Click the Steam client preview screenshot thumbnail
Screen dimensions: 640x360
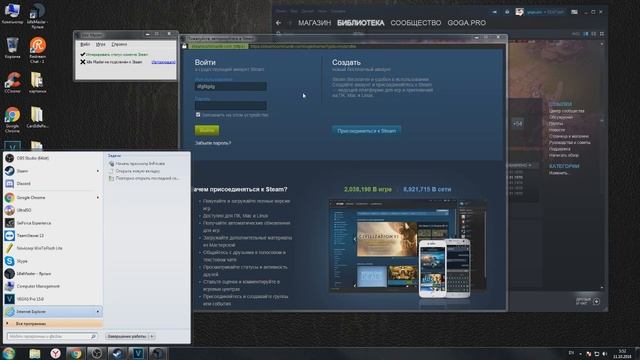tap(407, 246)
